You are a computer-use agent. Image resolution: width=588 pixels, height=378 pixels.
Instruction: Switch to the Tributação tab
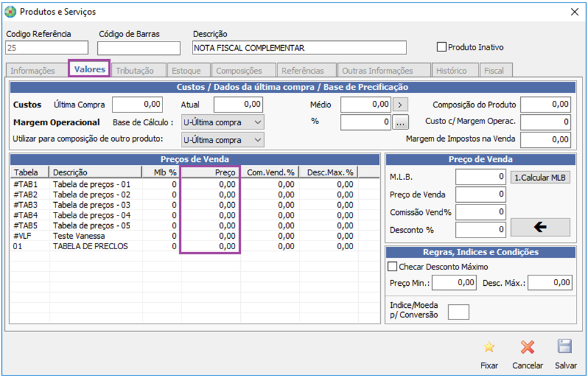(134, 71)
